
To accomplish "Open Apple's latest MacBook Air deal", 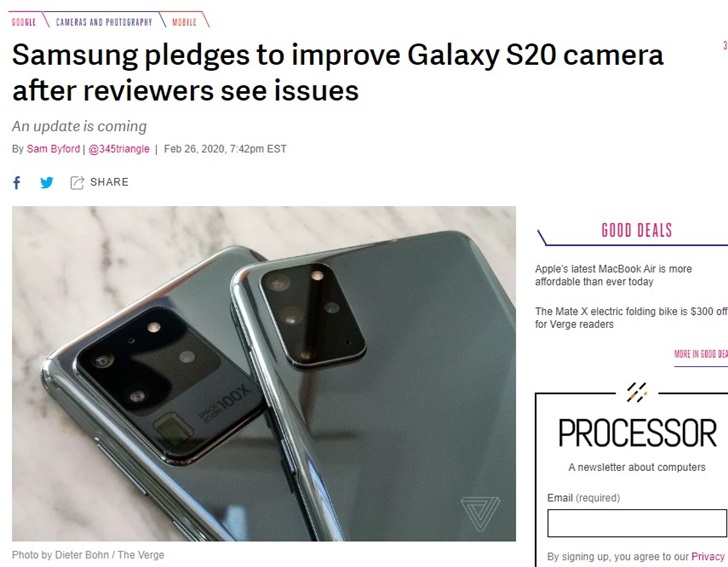I will tap(613, 275).
